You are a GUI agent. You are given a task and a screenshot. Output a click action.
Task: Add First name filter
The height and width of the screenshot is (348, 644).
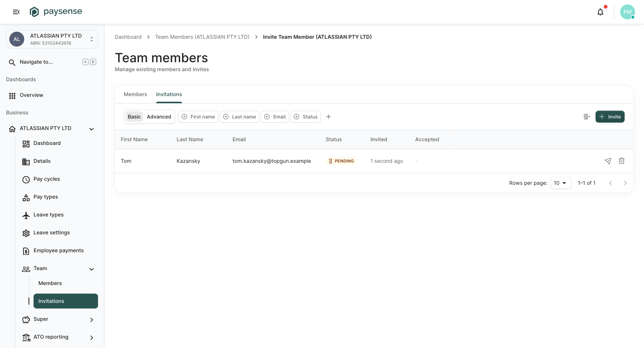[198, 117]
